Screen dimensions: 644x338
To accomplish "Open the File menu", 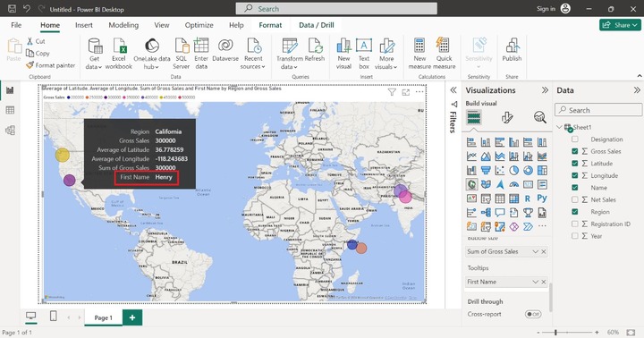I will coord(16,25).
